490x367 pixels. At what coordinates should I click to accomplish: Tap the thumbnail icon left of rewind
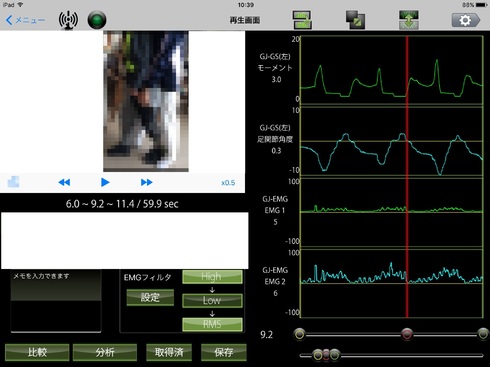coord(13,182)
